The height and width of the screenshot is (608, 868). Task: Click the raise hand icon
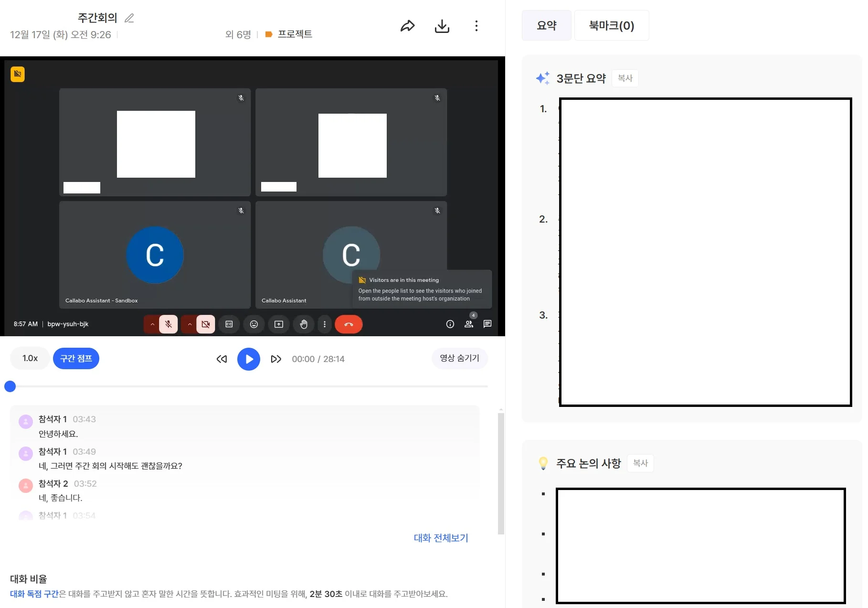coord(304,324)
